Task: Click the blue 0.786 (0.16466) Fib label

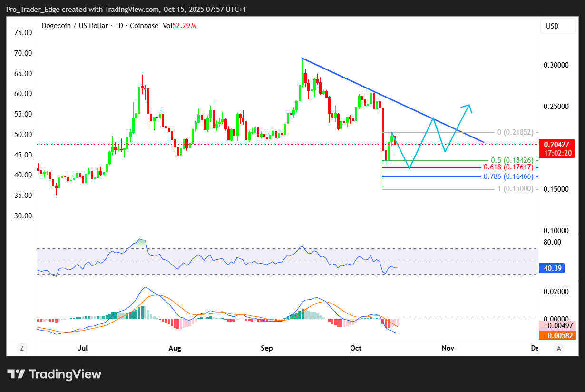Action: tap(511, 176)
